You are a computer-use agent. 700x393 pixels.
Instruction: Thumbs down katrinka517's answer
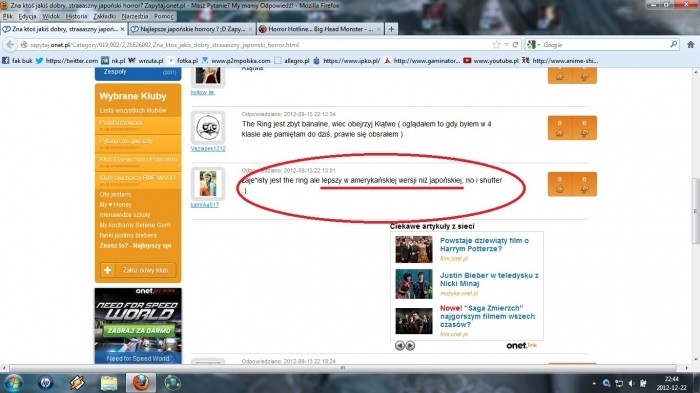coord(584,184)
